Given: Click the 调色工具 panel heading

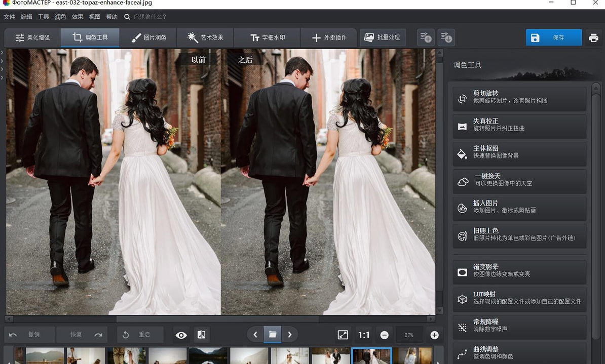Looking at the screenshot, I should point(467,65).
